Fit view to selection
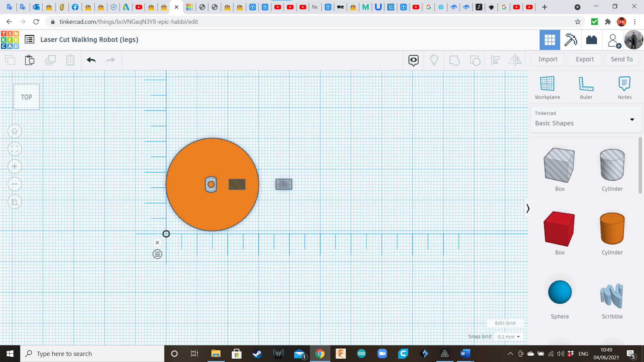Image resolution: width=644 pixels, height=362 pixels. [15, 149]
